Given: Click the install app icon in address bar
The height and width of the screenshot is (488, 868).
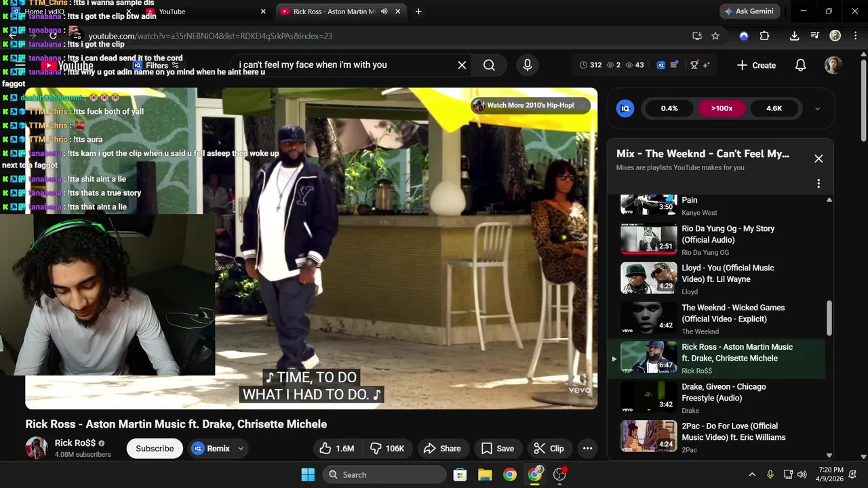Looking at the screenshot, I should tap(696, 36).
